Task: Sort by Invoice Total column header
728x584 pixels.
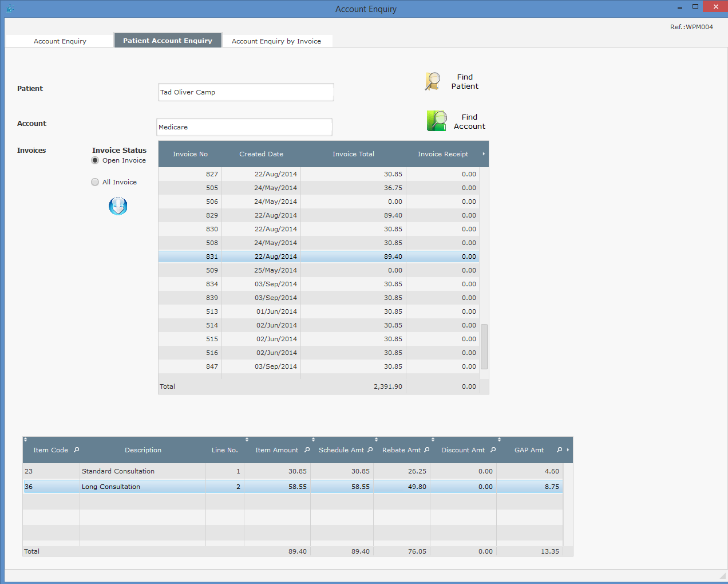Action: pyautogui.click(x=353, y=154)
